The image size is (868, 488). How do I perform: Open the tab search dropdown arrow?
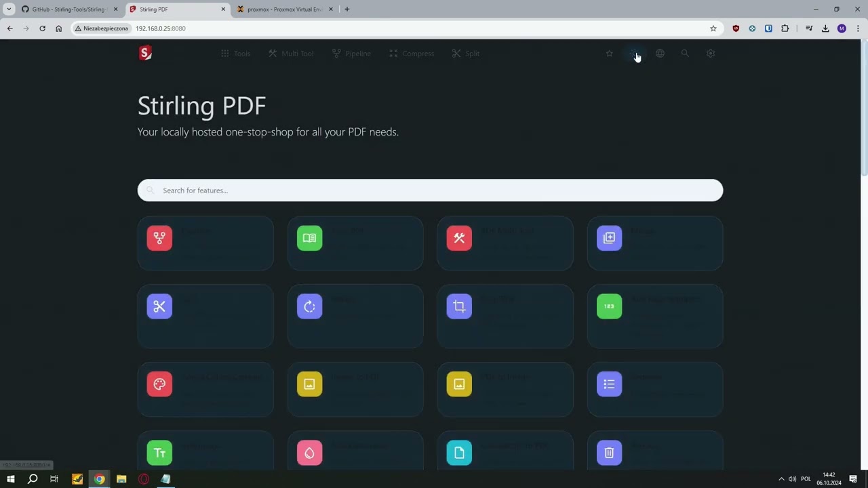tap(9, 9)
